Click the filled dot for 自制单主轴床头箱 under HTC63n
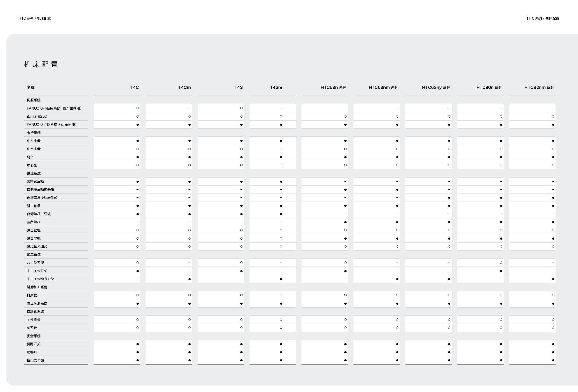This screenshot has width=578, height=392. pos(345,190)
